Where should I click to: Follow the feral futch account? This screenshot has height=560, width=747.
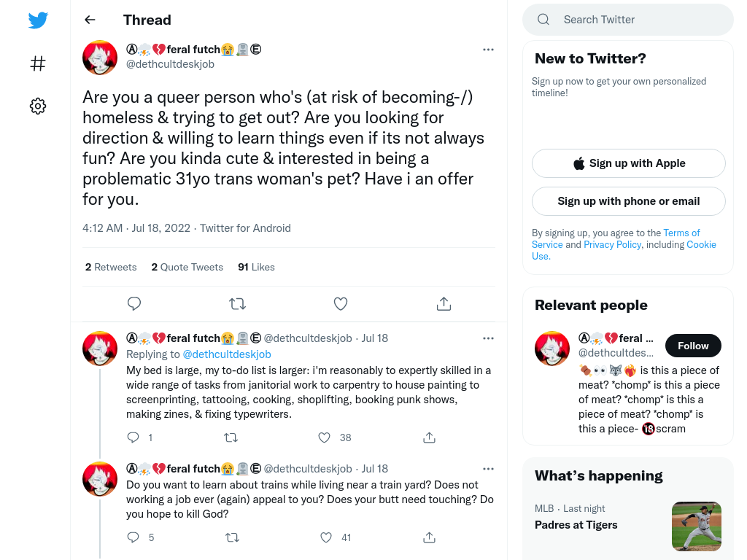[693, 346]
